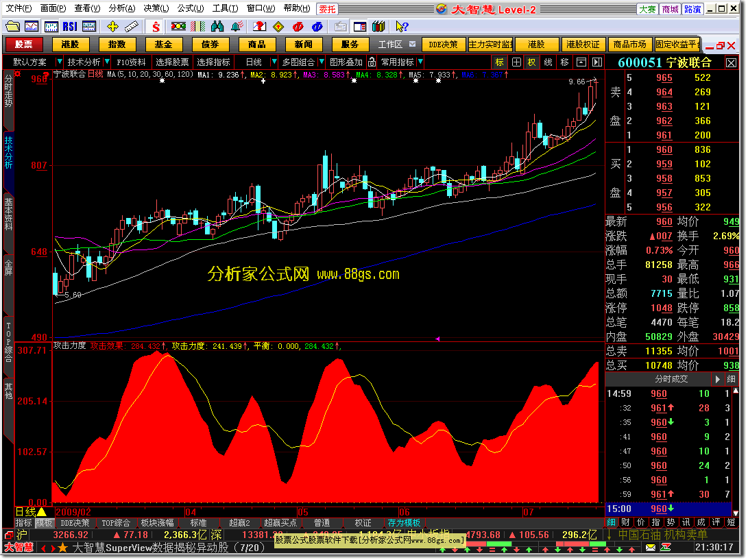Switch to the 基金 tab
Image resolution: width=748 pixels, height=560 pixels.
tap(163, 45)
